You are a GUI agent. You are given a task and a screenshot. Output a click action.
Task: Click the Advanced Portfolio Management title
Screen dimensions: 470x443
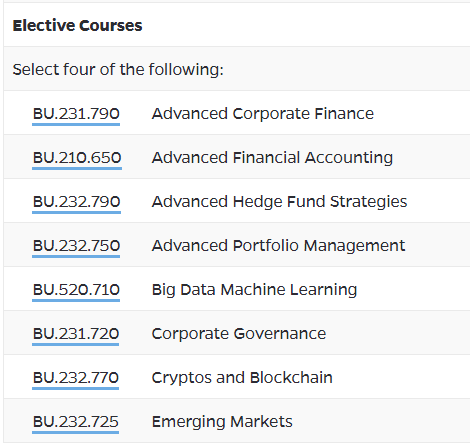pos(278,246)
